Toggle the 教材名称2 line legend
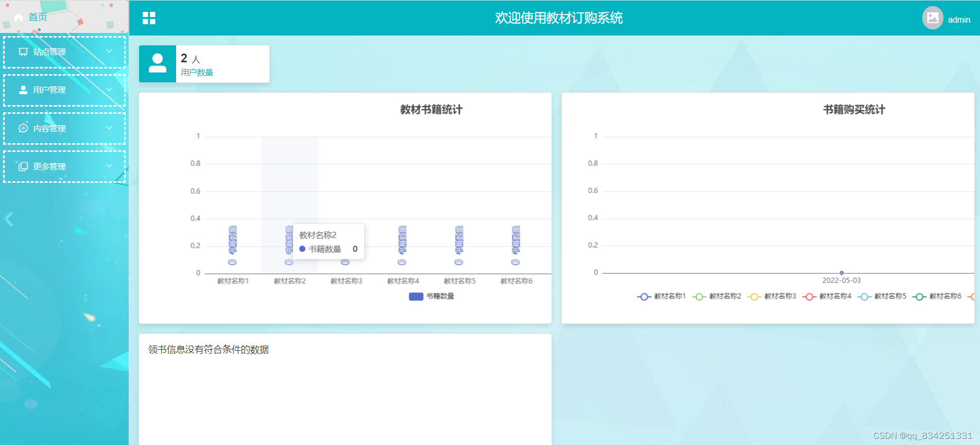 717,297
